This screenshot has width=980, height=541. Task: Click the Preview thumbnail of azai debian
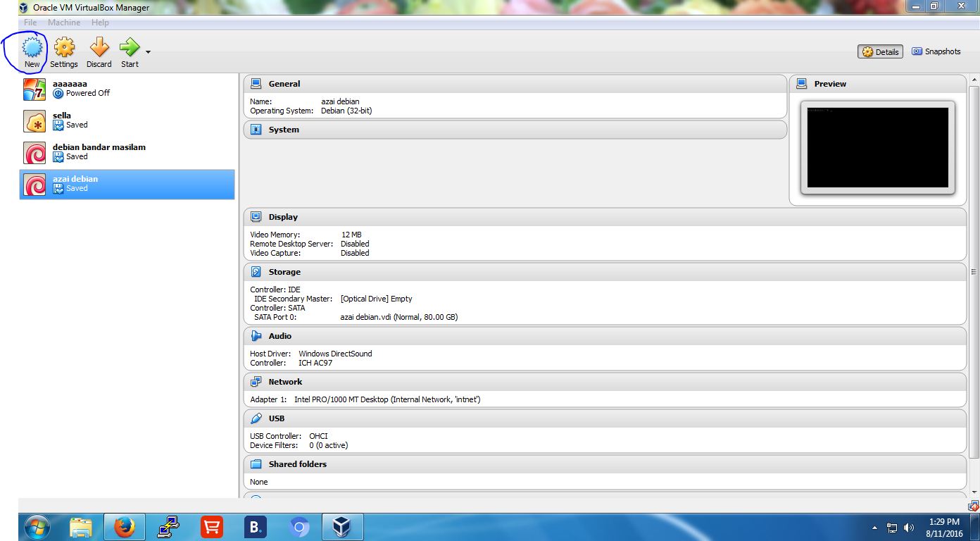tap(877, 146)
